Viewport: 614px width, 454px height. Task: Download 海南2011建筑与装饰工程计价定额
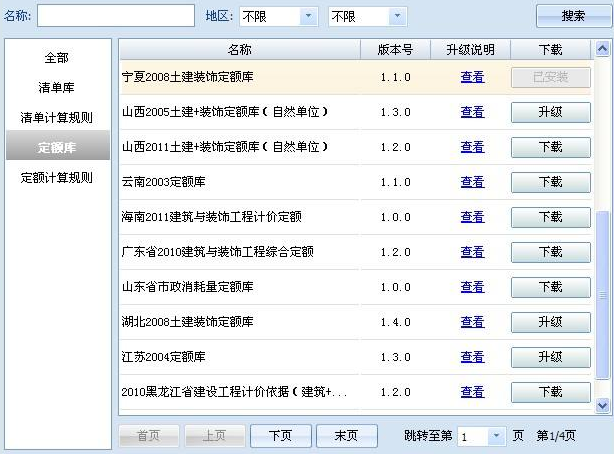click(x=551, y=217)
